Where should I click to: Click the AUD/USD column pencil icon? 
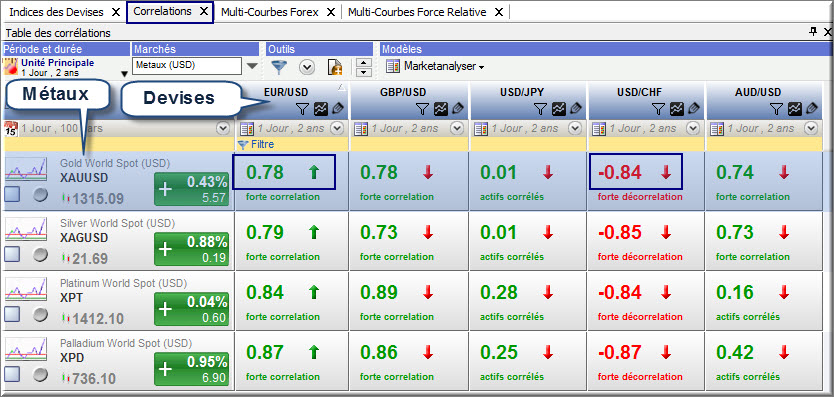click(x=811, y=109)
